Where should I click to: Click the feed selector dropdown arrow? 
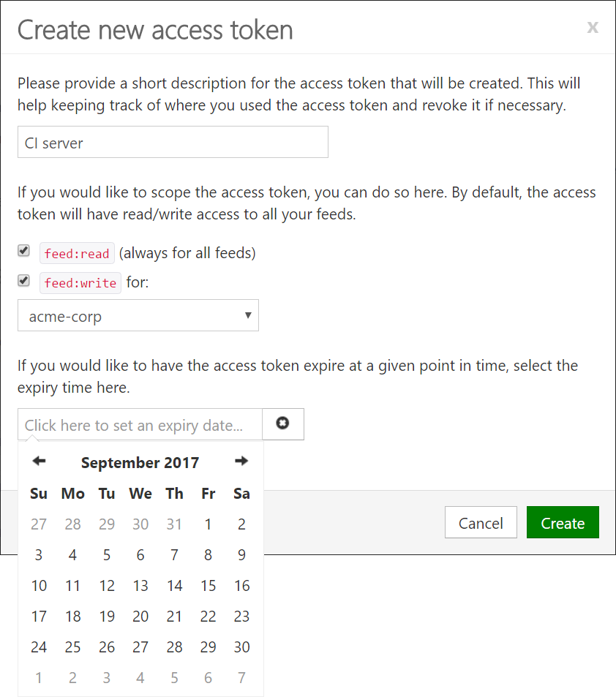pyautogui.click(x=249, y=315)
